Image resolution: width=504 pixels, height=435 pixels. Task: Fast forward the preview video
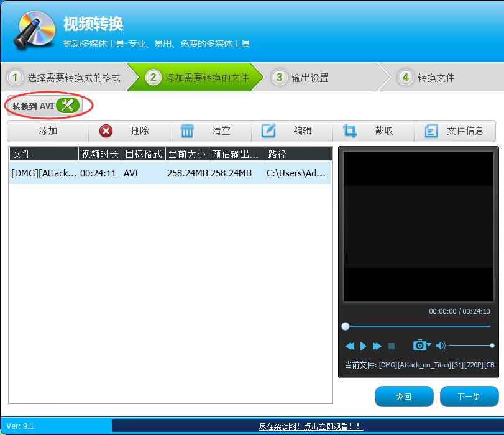(377, 346)
